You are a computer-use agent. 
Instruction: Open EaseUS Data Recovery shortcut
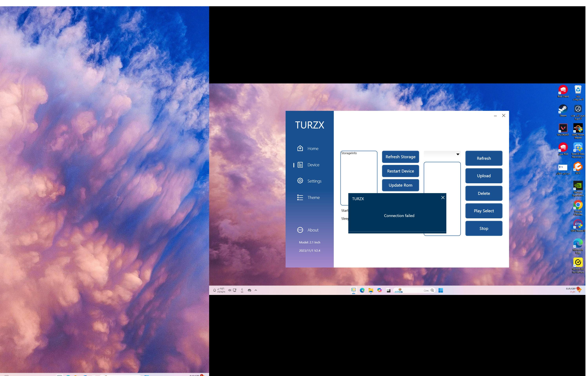578,150
